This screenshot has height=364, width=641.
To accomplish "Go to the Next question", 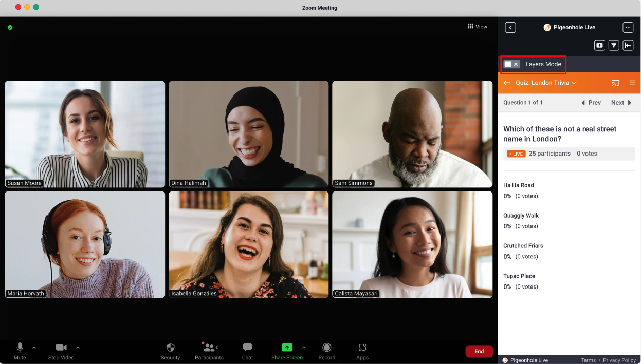I will pos(621,103).
